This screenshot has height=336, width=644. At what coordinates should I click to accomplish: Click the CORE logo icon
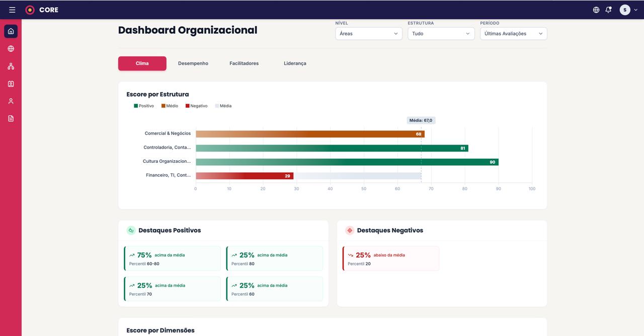[30, 10]
